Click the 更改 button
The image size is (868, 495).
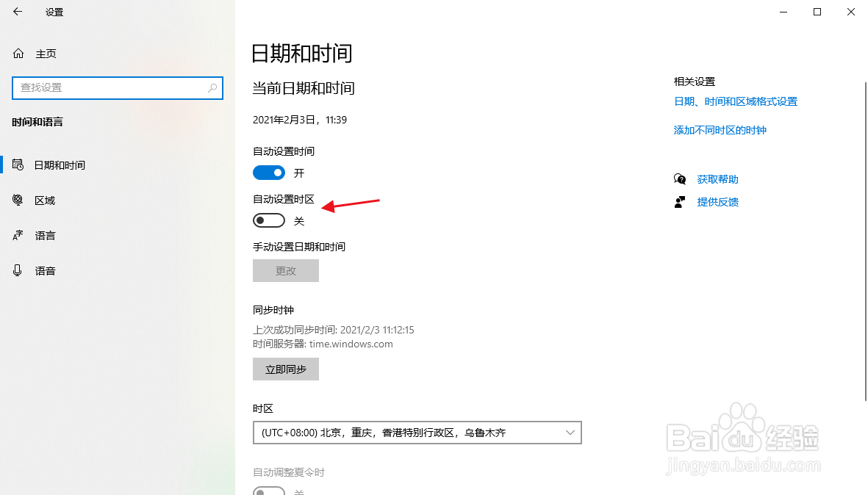[286, 270]
